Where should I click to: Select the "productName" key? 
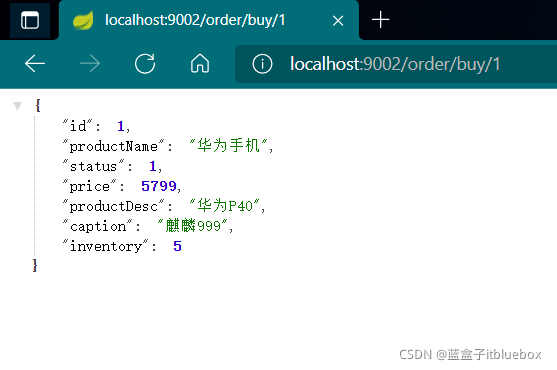[x=113, y=146]
